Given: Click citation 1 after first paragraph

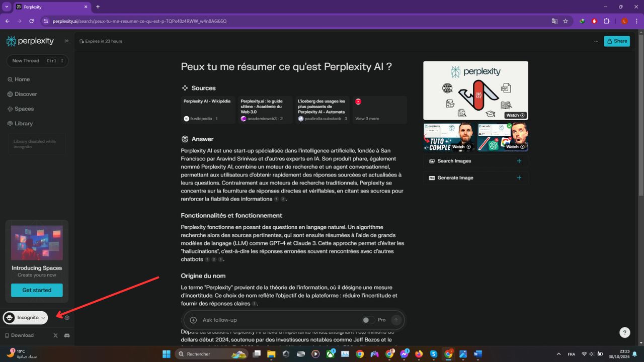Looking at the screenshot, I should pos(276,199).
